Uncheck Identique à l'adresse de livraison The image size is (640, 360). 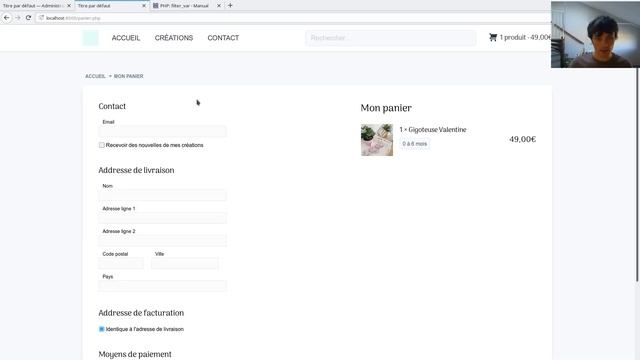click(x=102, y=329)
